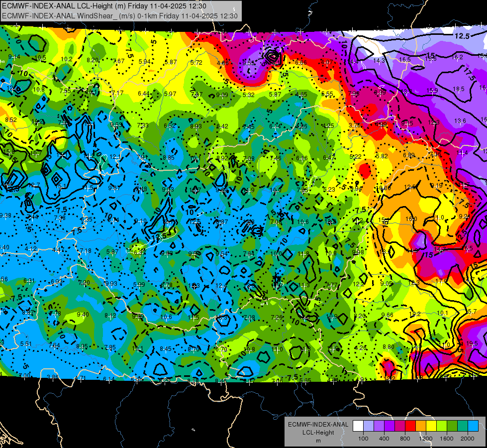Screen dimensions: 487x448
Task: Click the 5.82 grid value
Action: 382,156
